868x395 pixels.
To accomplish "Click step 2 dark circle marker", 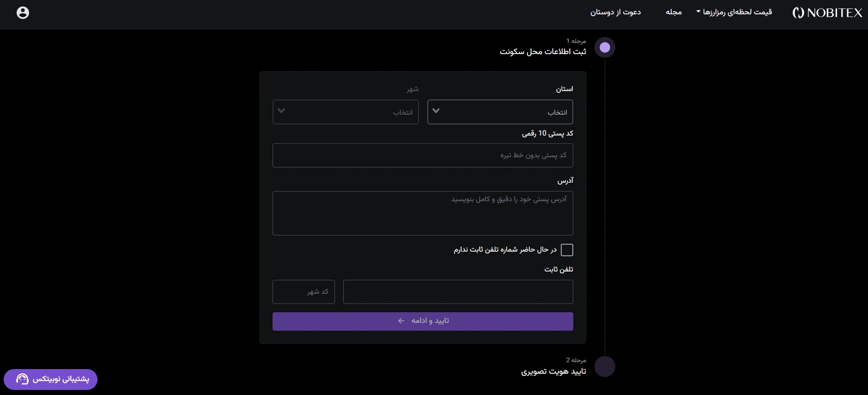I will [x=605, y=367].
